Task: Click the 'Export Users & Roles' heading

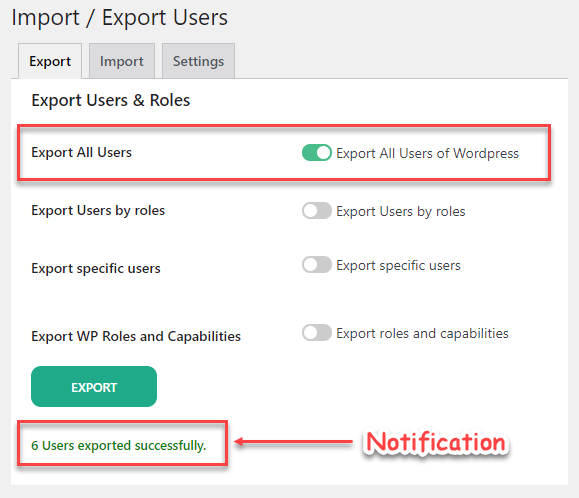Action: point(110,100)
